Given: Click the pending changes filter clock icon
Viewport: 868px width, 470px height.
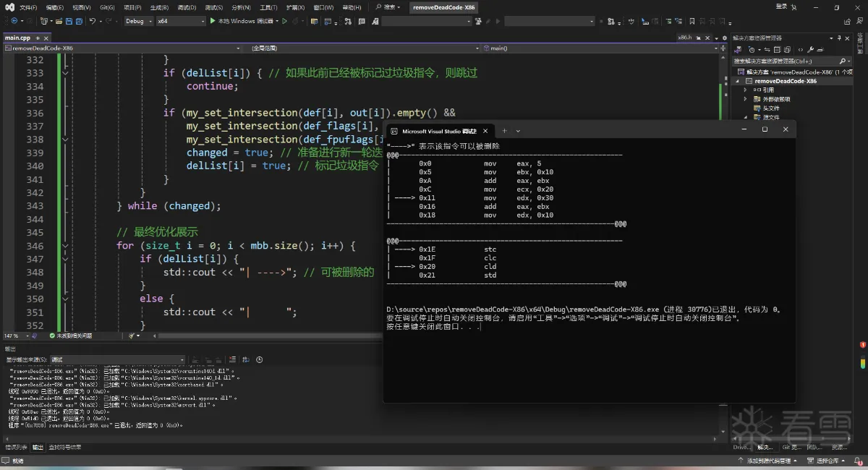Looking at the screenshot, I should 752,50.
